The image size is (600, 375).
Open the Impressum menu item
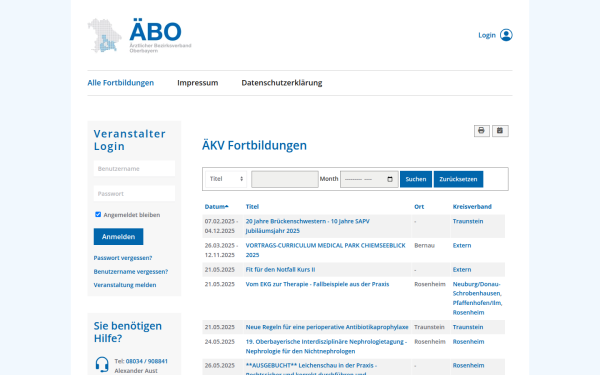coord(197,83)
